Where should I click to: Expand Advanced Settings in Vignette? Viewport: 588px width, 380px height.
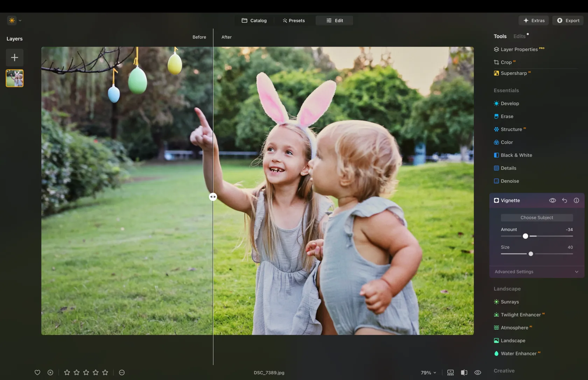click(x=537, y=272)
